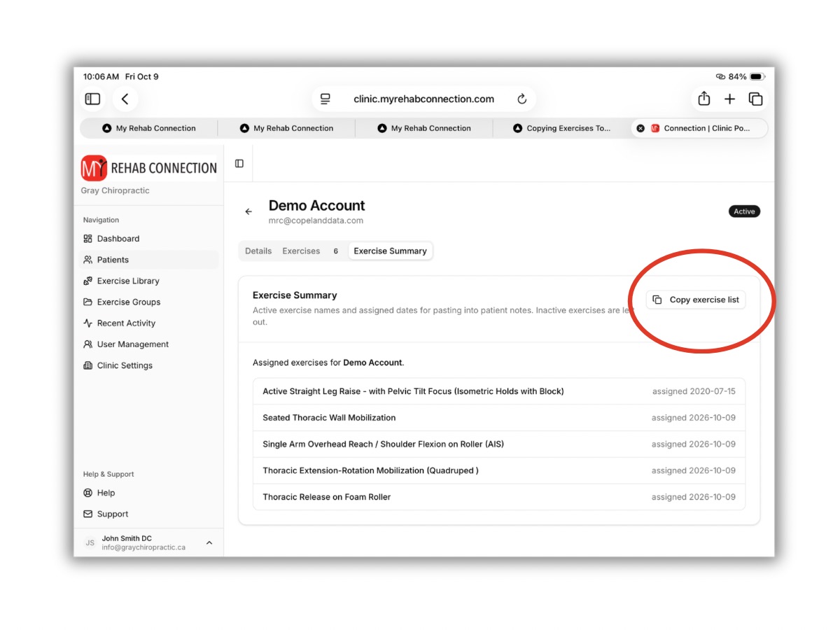Viewport: 840px width, 630px height.
Task: Click the 10:06 AM clock in status bar
Action: coord(101,76)
